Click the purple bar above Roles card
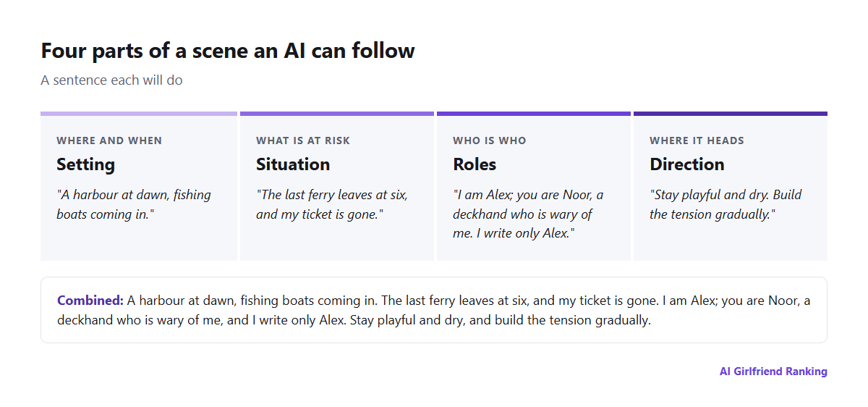 [534, 114]
